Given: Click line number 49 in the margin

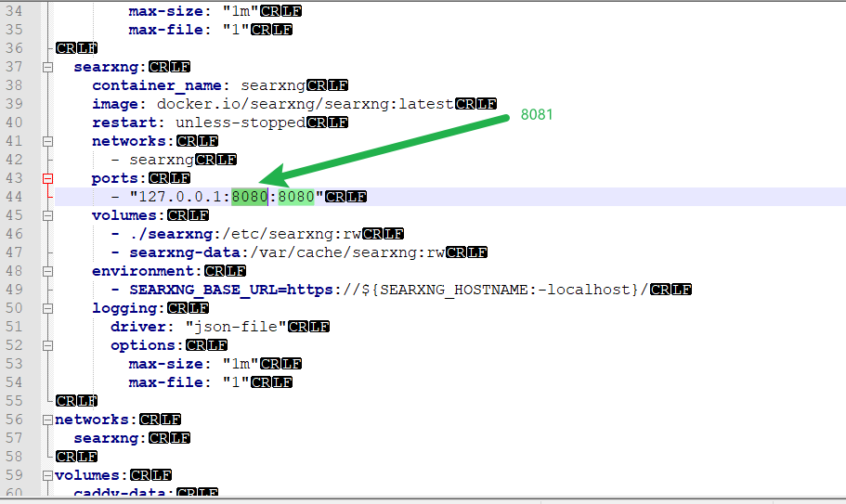Looking at the screenshot, I should pos(15,290).
